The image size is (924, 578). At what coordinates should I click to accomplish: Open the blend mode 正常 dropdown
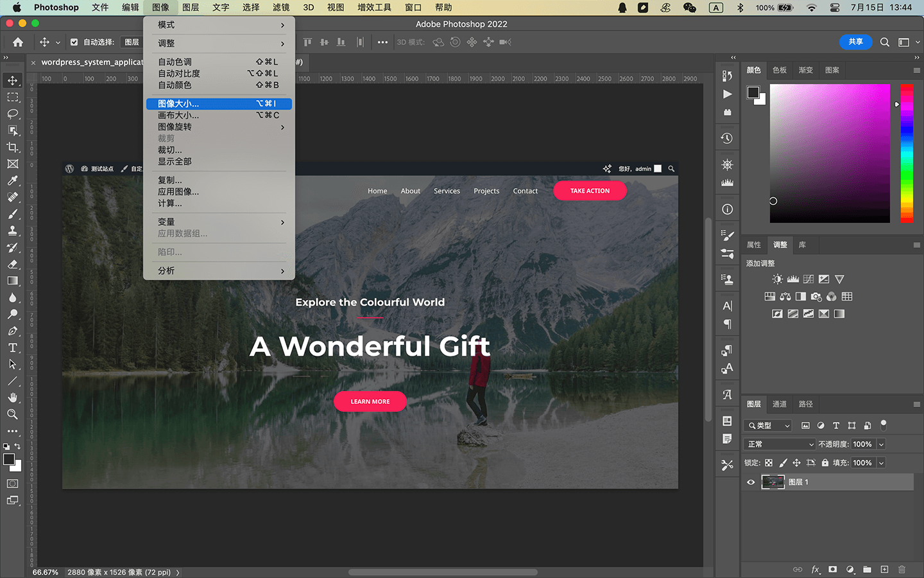tap(780, 444)
